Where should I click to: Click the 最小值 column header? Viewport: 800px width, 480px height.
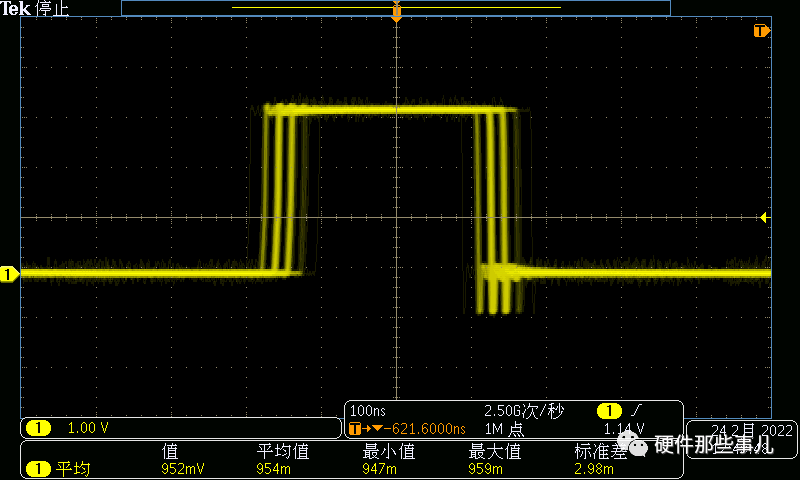pos(388,451)
